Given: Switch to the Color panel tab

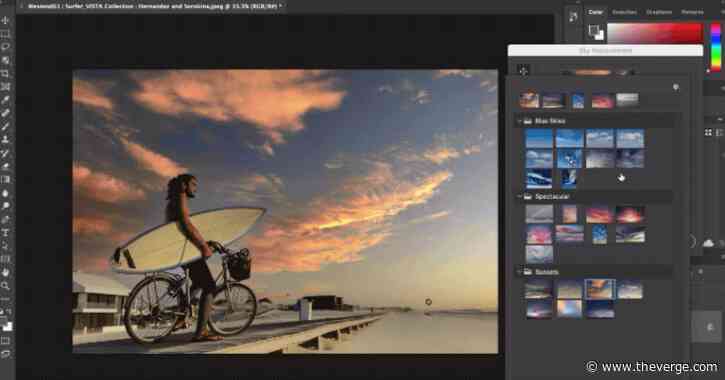Looking at the screenshot, I should click(x=596, y=12).
